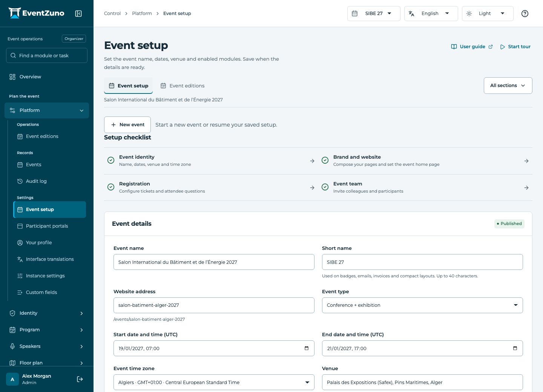Open the Event type dropdown

[422, 305]
